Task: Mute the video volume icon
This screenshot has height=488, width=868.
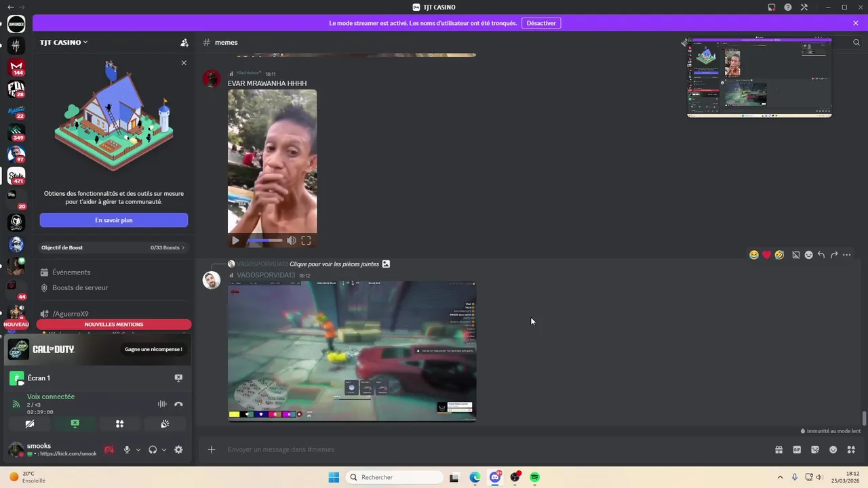Action: coord(291,241)
